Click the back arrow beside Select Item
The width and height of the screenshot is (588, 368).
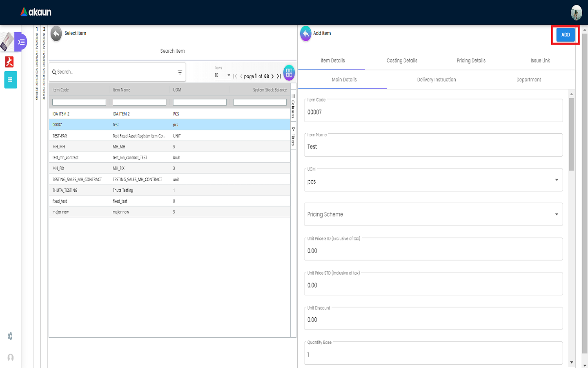(x=56, y=34)
